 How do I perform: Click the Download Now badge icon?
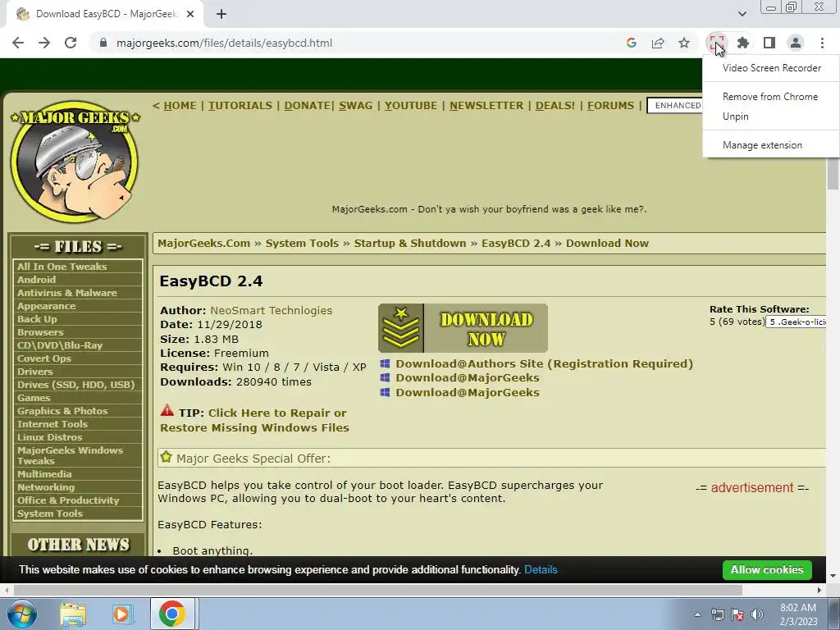point(400,328)
